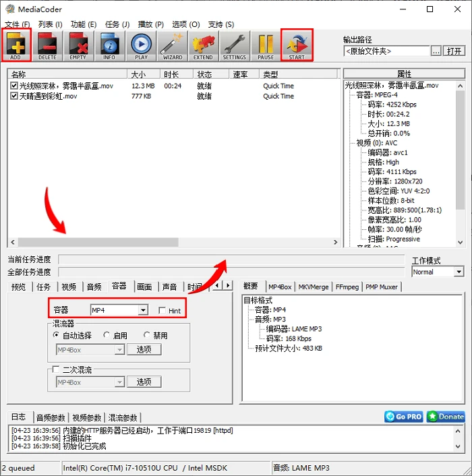This screenshot has width=472, height=476.
Task: Switch to the 画面 tab
Action: tap(144, 287)
